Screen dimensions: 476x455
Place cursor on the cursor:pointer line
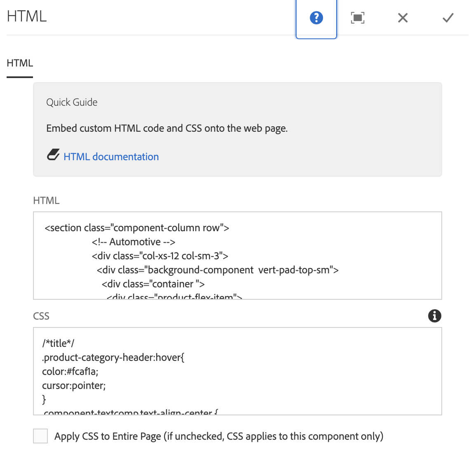coord(74,386)
